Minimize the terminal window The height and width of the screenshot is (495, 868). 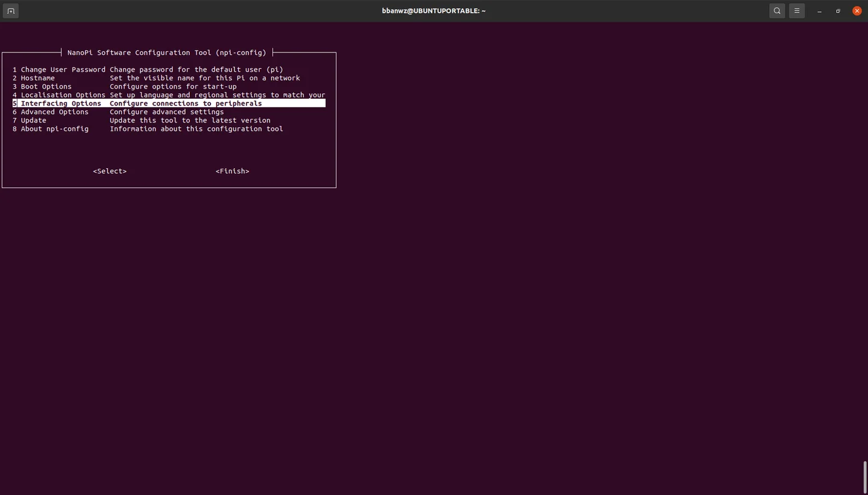819,11
